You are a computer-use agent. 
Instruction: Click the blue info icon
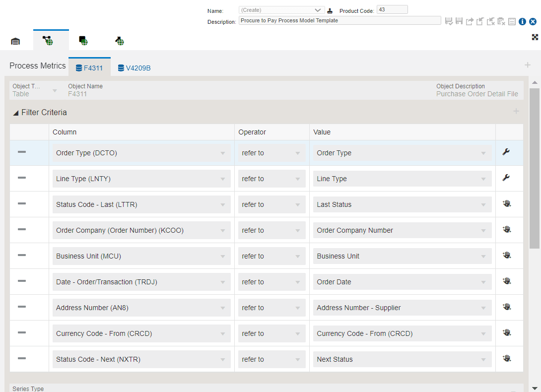(x=522, y=21)
